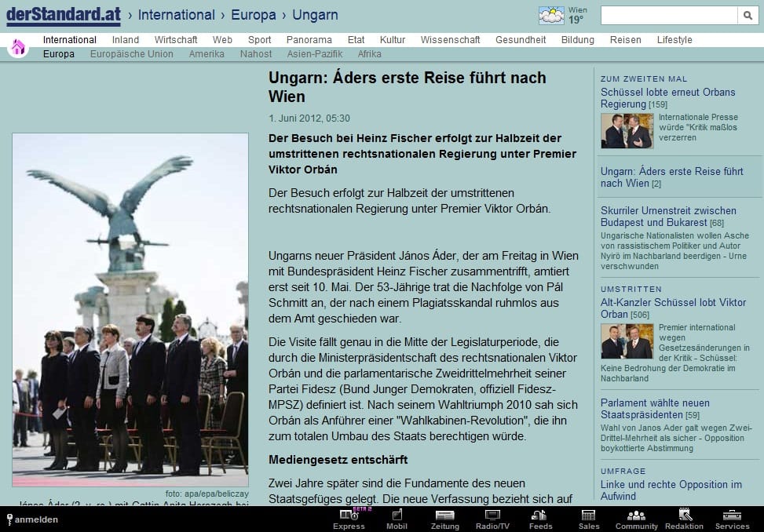The width and height of the screenshot is (764, 532).
Task: Click thumbnail beside 'Premier international' teaser
Action: pos(627,341)
